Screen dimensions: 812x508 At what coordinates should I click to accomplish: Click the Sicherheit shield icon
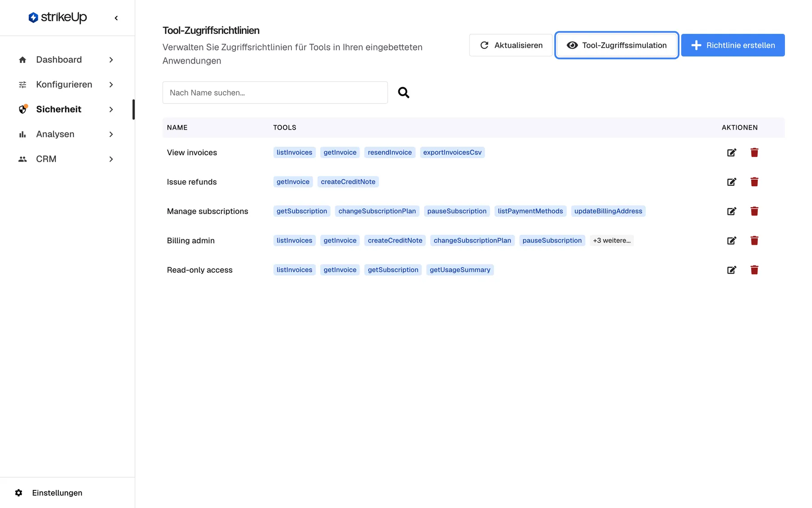point(23,109)
